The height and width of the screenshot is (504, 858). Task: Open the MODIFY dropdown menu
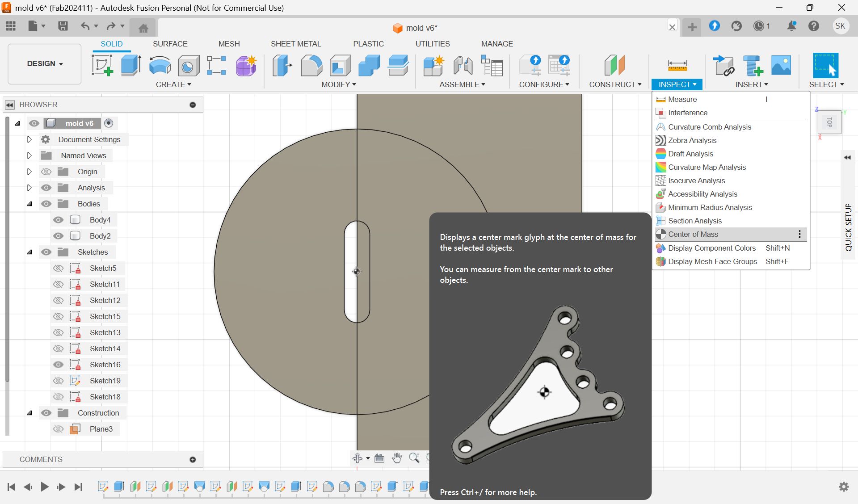tap(339, 84)
